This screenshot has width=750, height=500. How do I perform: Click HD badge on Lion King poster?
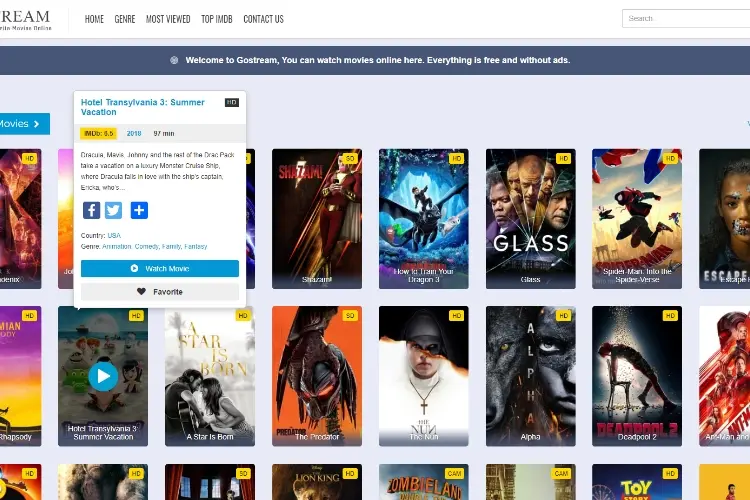(350, 473)
